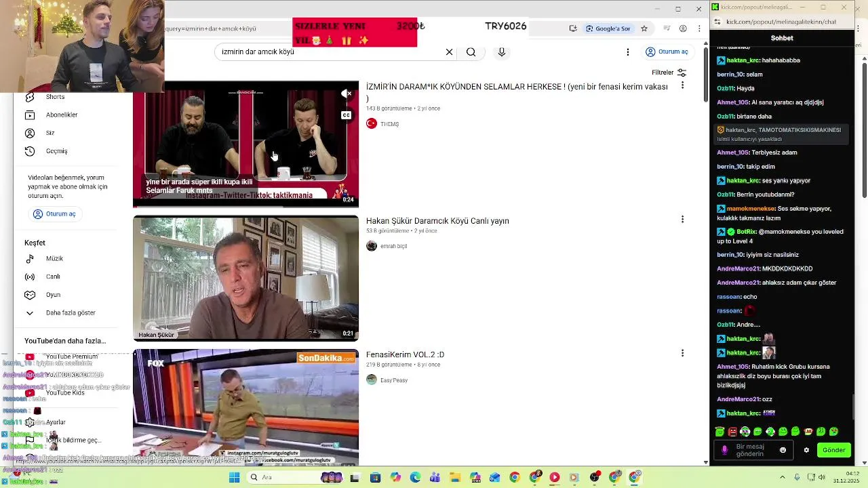
Task: Open the Filtreler search filters
Action: pos(669,73)
